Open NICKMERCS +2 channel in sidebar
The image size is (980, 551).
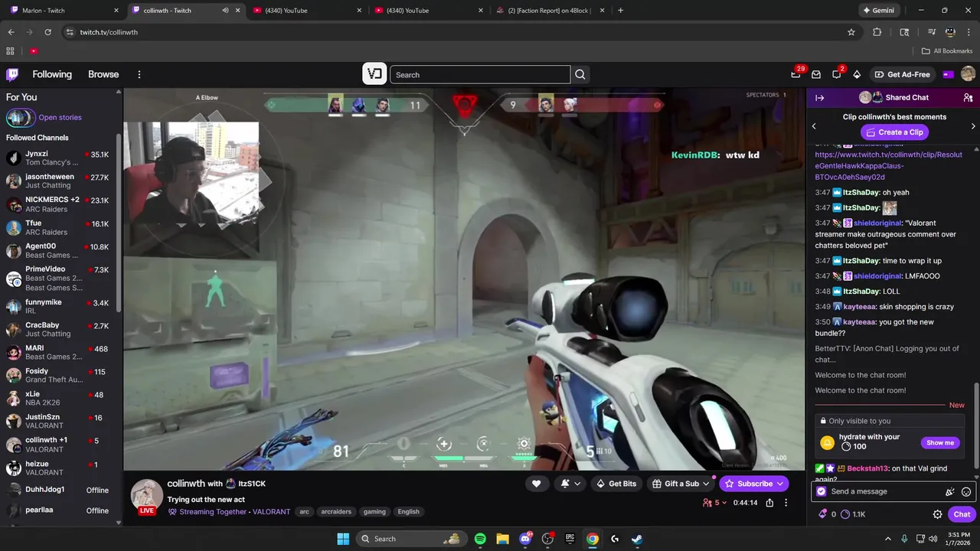(x=60, y=204)
